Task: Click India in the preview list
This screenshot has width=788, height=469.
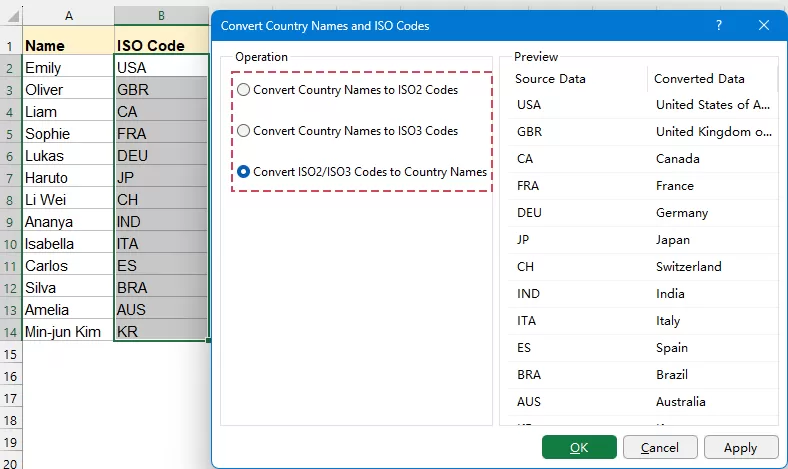Action: 670,294
